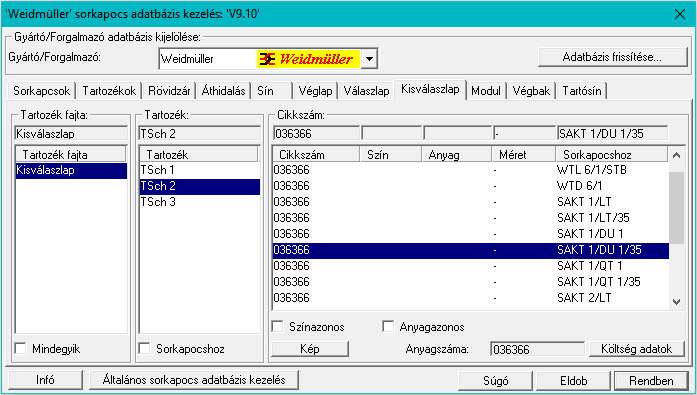Screen dimensions: 697x395
Task: Select TSch 3 in Tartozék list
Action: [200, 202]
